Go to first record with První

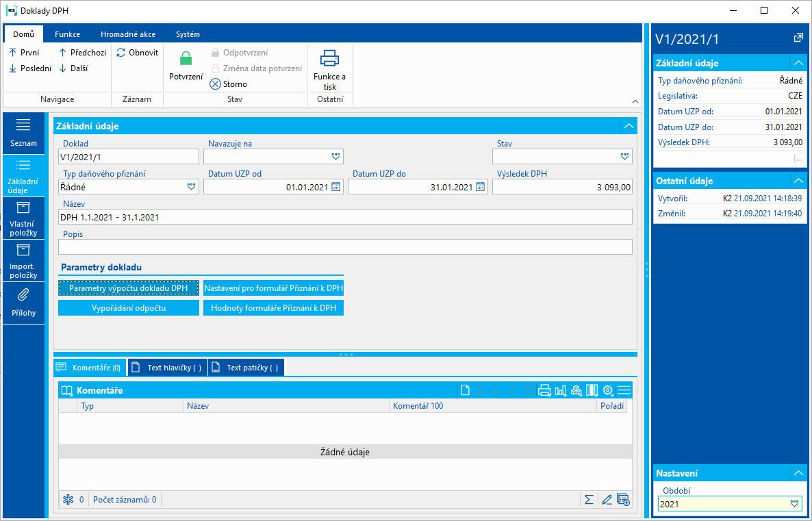pos(25,52)
